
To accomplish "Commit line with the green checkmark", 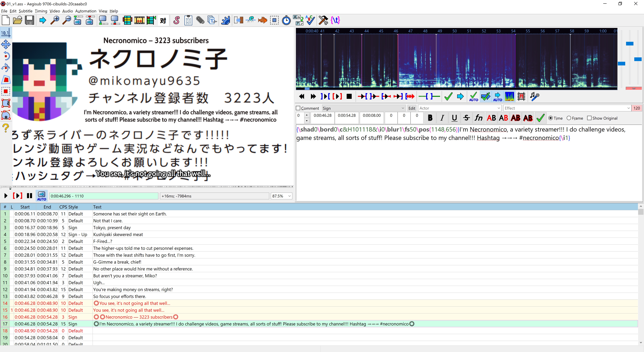I will click(x=541, y=118).
